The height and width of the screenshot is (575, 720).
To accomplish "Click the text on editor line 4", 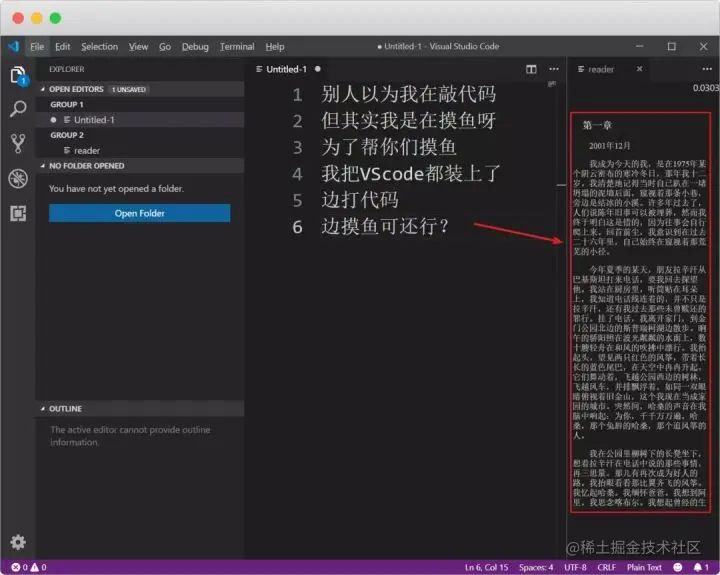I will point(411,174).
